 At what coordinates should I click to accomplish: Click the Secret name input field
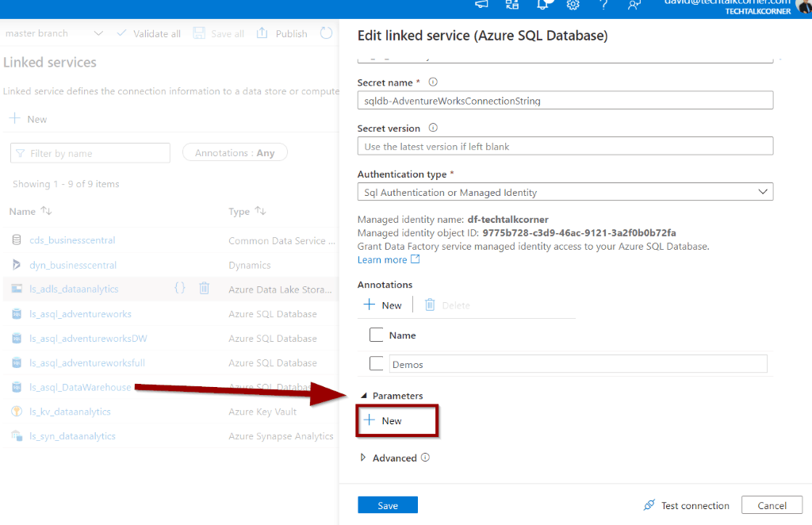click(565, 101)
